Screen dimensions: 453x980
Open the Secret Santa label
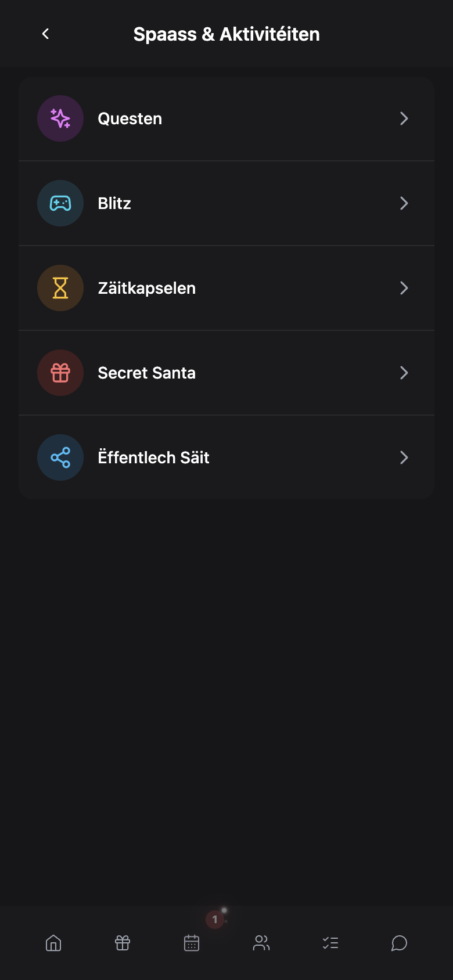146,373
